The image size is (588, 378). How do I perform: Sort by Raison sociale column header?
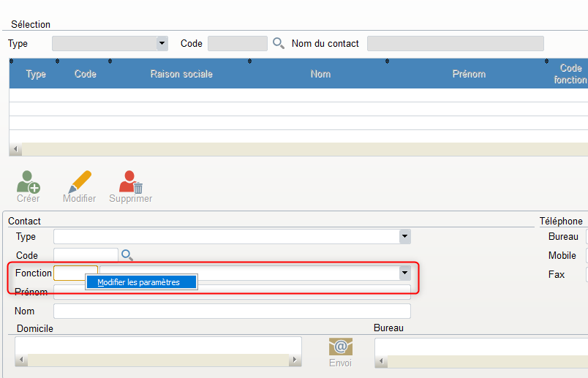pos(181,74)
